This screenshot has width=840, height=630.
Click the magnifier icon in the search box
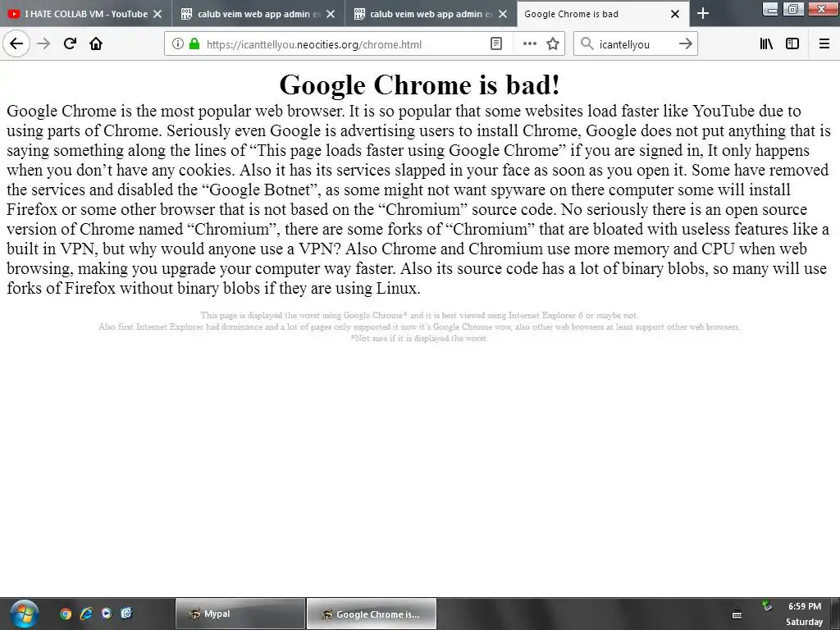(587, 44)
